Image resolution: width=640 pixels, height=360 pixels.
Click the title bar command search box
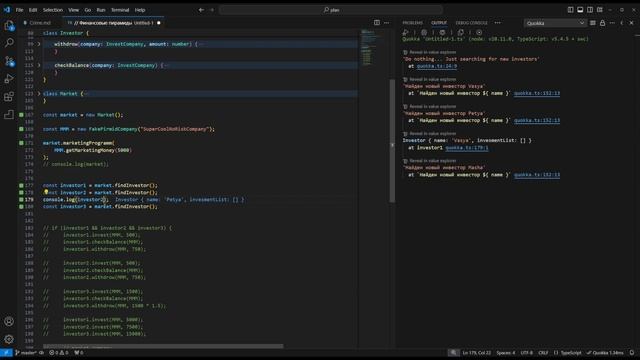(x=331, y=10)
